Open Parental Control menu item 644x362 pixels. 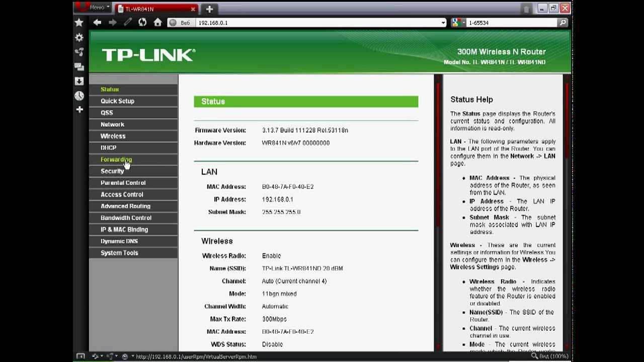coord(123,183)
